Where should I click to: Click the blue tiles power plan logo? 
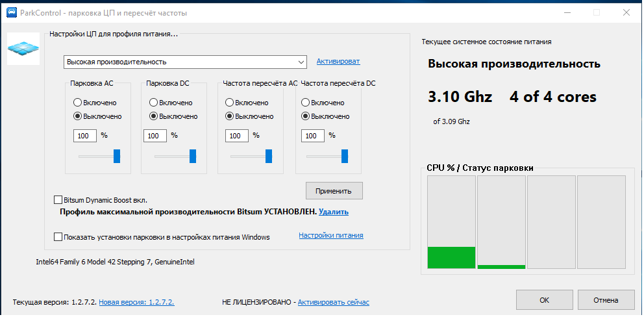[x=23, y=49]
